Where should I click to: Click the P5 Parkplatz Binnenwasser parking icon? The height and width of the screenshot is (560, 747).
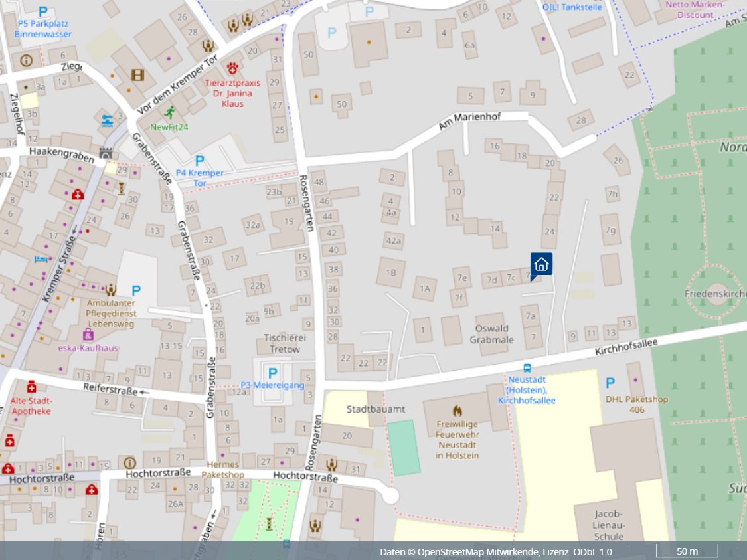click(x=42, y=11)
